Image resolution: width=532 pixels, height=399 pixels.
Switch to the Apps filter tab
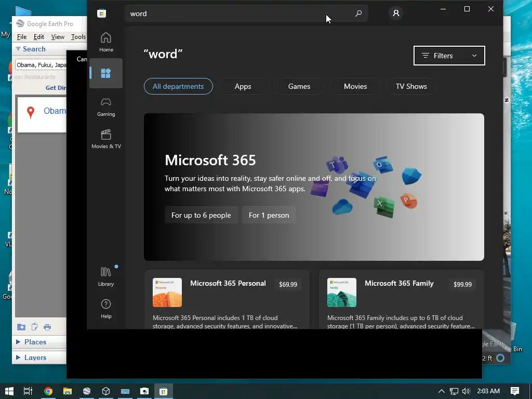point(243,87)
